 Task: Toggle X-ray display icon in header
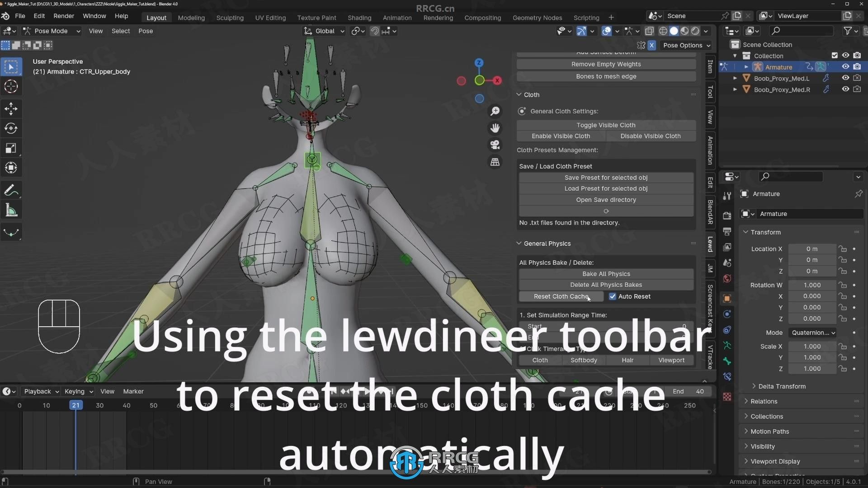(x=649, y=31)
